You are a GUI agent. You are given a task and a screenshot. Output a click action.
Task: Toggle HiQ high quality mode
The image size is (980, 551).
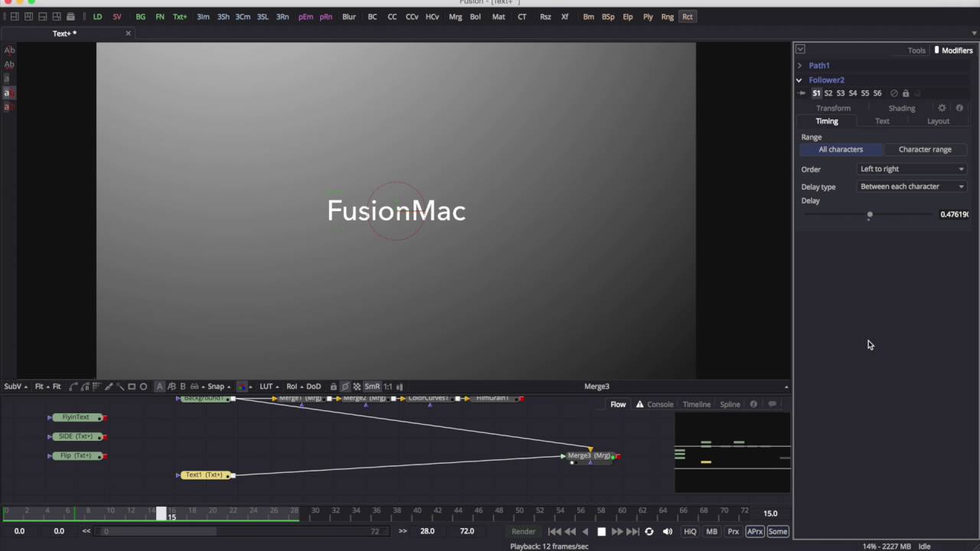click(690, 532)
